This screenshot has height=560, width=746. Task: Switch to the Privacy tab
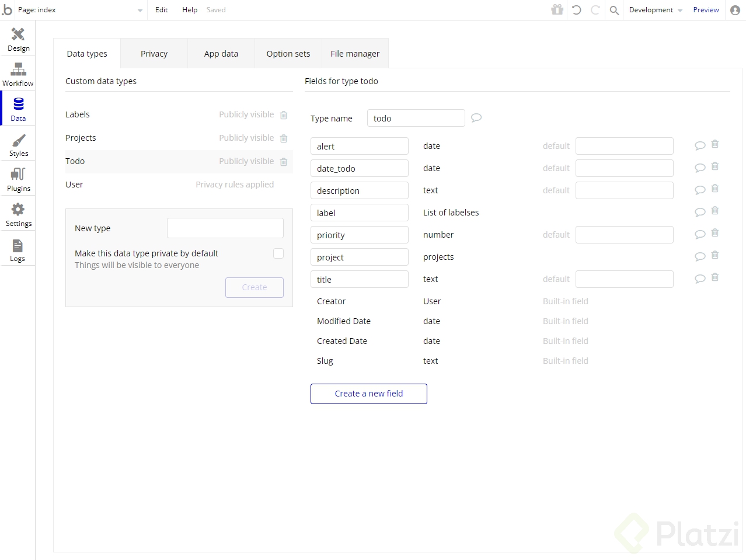click(x=154, y=54)
